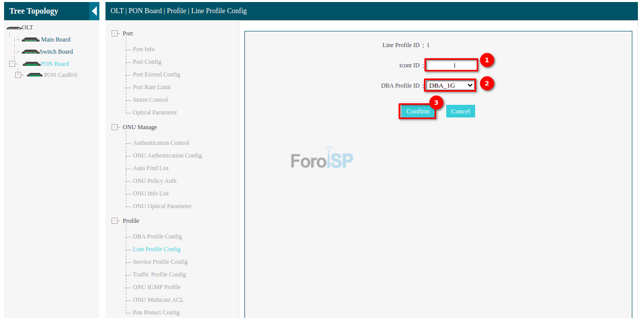Click the tcont ID input field
The width and height of the screenshot is (644, 318).
pyautogui.click(x=451, y=65)
